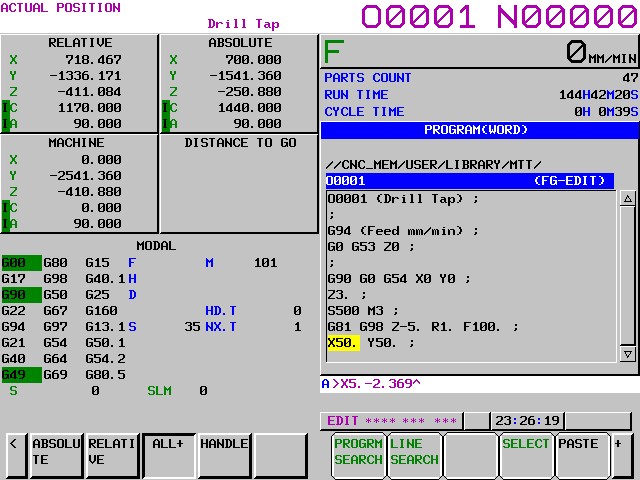This screenshot has width=640, height=480.
Task: Open PROGRM SEARCH soft key
Action: (x=358, y=455)
